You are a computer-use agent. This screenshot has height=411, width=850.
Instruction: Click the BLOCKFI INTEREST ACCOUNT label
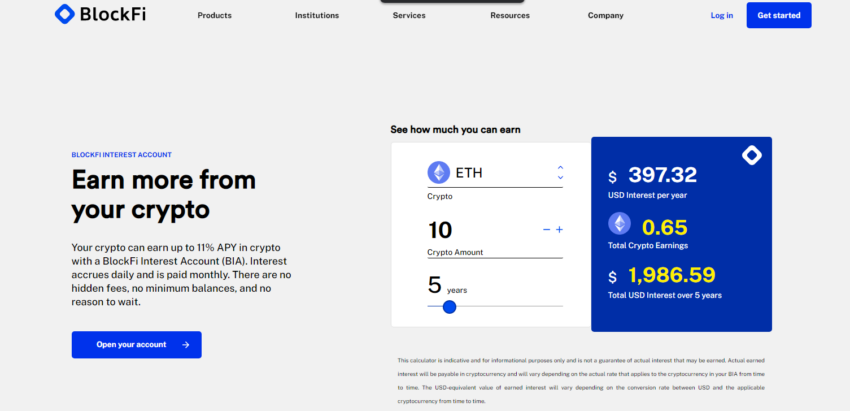121,155
